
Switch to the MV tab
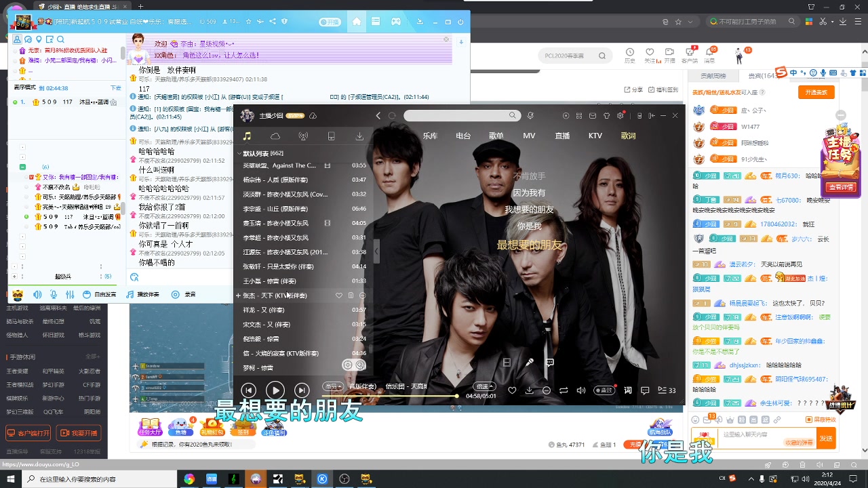(x=529, y=136)
